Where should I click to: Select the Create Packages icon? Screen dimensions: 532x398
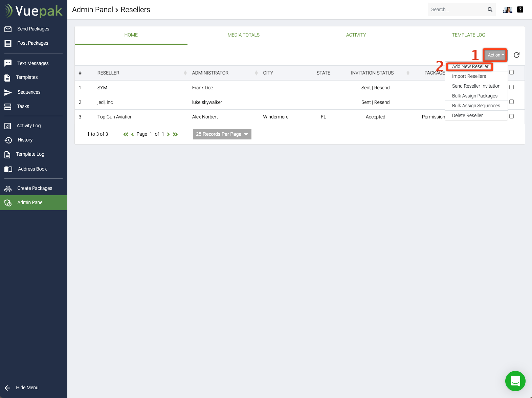pyautogui.click(x=8, y=188)
